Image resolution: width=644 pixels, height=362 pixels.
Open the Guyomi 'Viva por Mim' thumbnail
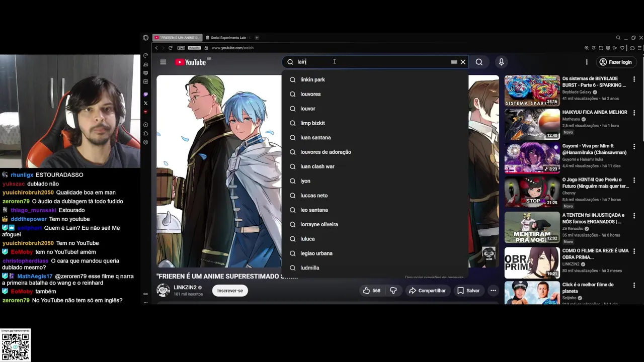[x=532, y=158]
